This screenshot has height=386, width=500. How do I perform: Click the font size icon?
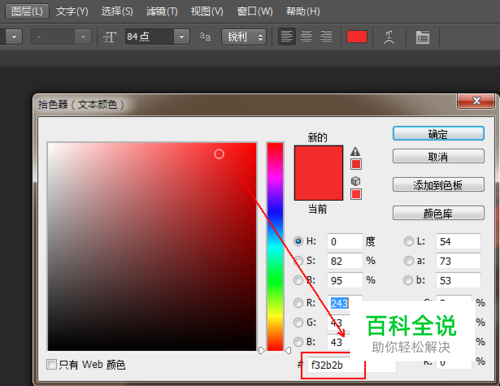tap(110, 37)
